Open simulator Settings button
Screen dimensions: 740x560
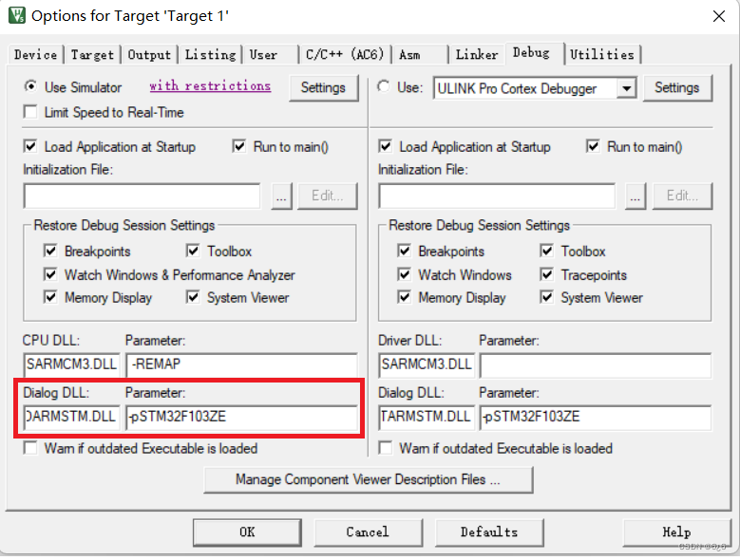pyautogui.click(x=323, y=87)
